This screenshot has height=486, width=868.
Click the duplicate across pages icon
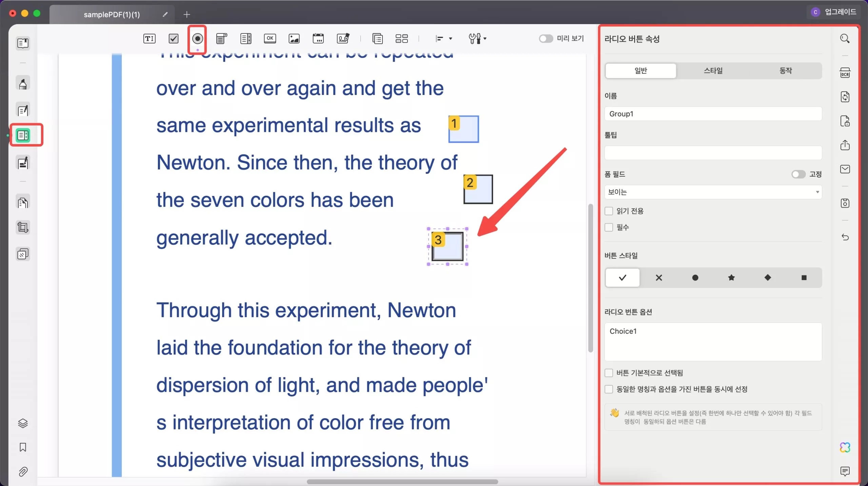[x=377, y=39]
